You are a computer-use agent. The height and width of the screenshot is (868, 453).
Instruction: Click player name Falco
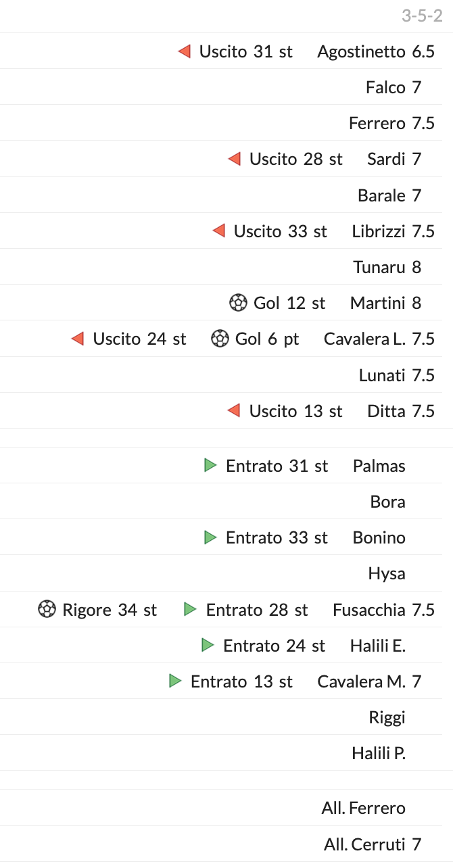click(385, 87)
